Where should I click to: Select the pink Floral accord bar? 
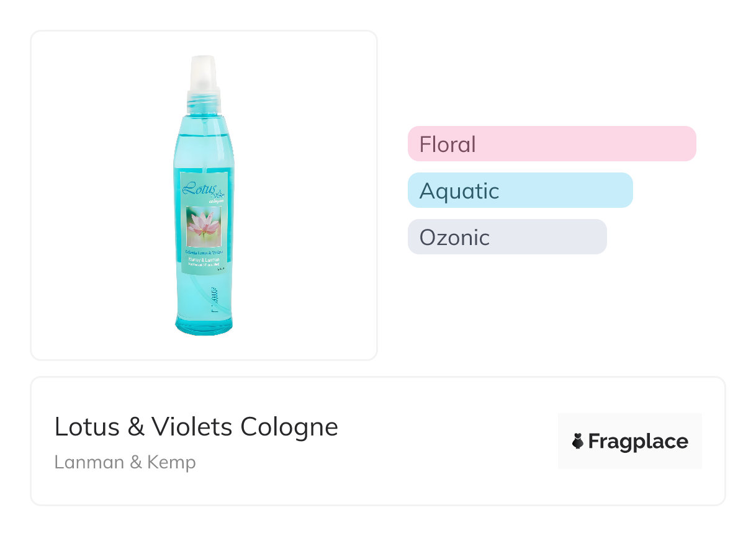tap(551, 144)
